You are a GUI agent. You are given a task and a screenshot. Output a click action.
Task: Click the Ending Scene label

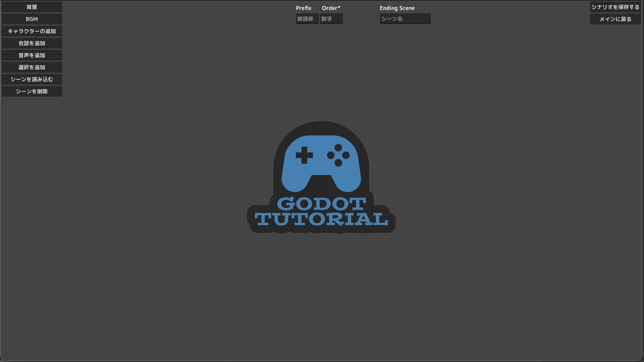pyautogui.click(x=397, y=8)
